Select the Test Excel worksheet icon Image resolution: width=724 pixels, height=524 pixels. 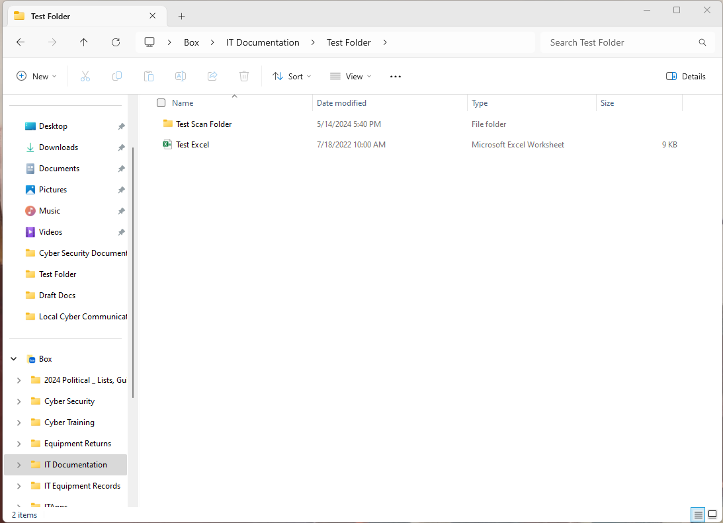(x=167, y=145)
